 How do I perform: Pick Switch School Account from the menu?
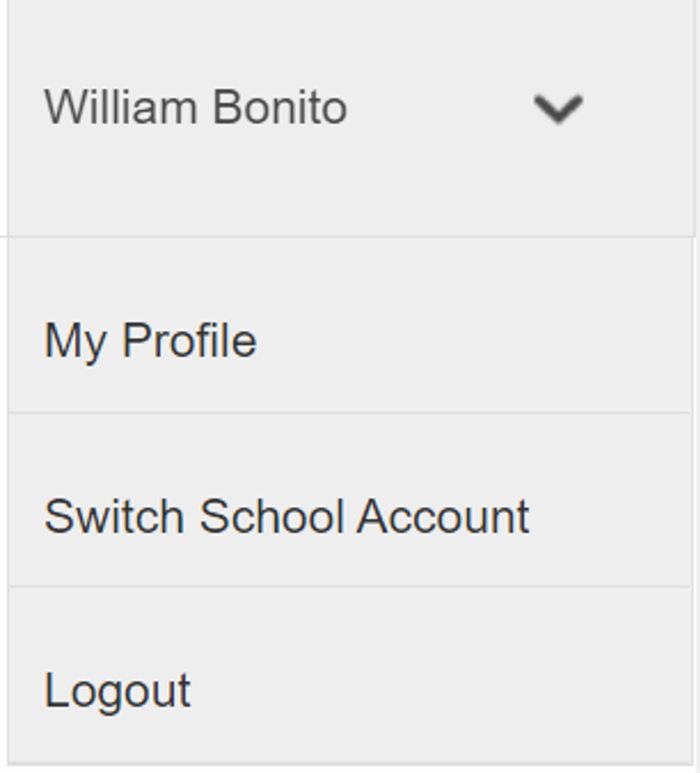(287, 516)
